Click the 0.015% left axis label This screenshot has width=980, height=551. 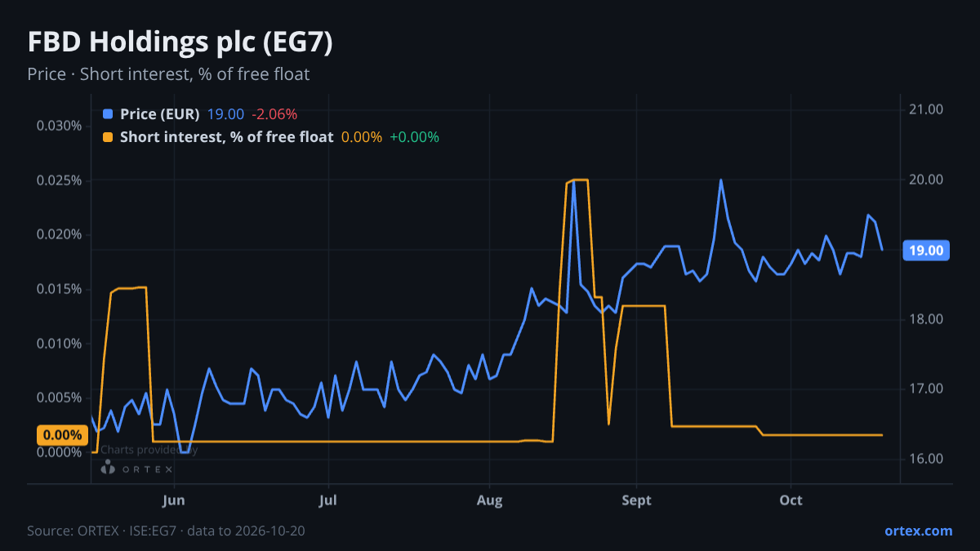(x=60, y=289)
